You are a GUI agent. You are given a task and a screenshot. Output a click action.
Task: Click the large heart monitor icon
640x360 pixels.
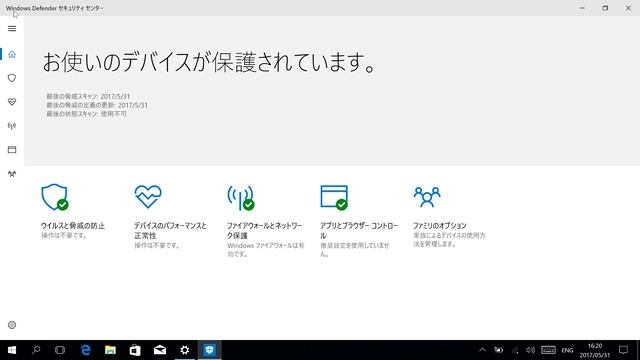pyautogui.click(x=148, y=196)
